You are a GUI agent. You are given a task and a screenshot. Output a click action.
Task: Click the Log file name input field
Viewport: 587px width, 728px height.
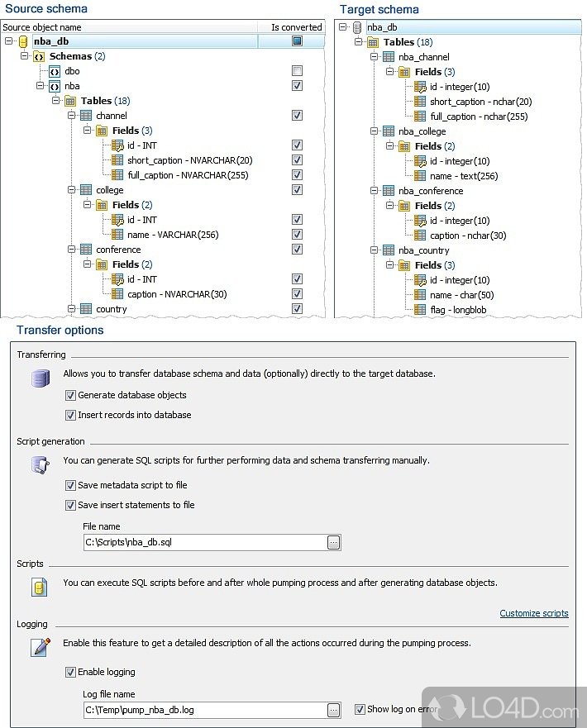coord(198,710)
